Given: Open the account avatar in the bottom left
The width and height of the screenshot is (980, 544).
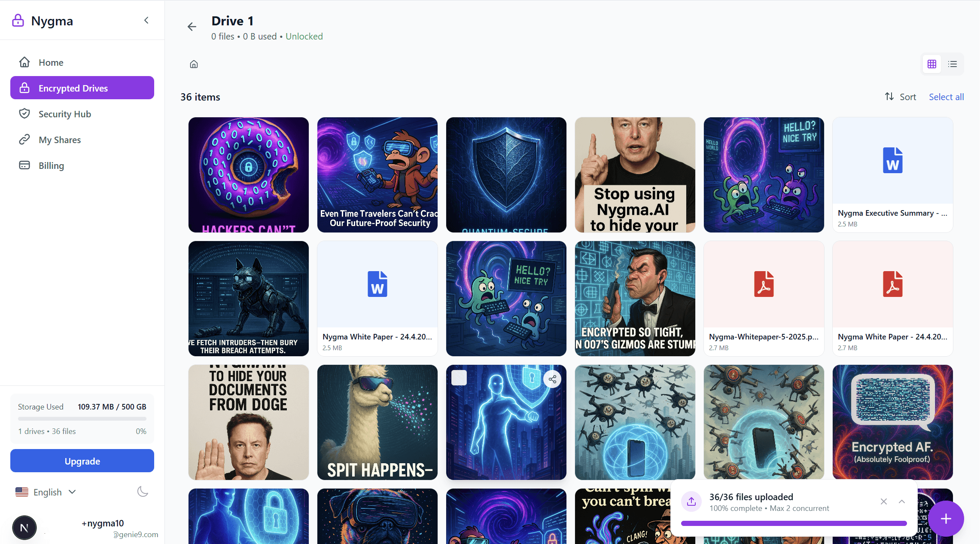Looking at the screenshot, I should click(24, 528).
